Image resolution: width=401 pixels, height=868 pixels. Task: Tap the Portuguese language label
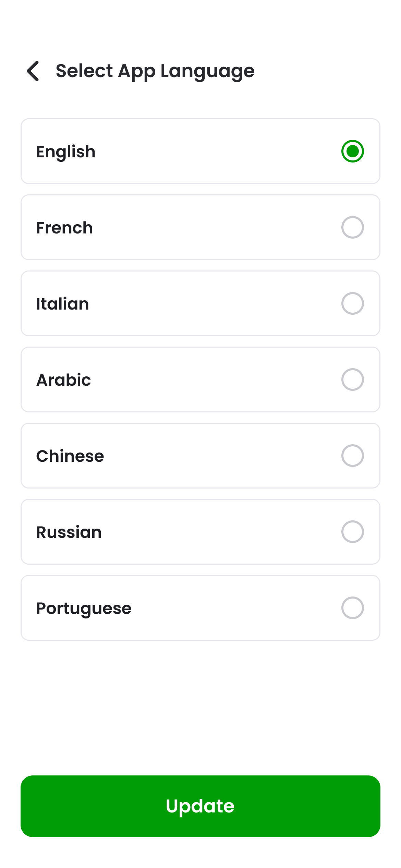[x=84, y=609]
